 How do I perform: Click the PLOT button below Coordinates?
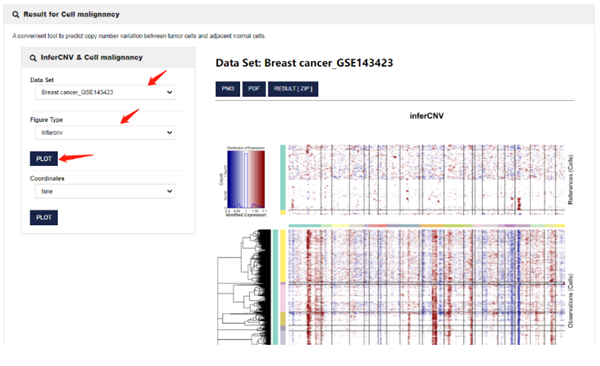(x=44, y=217)
